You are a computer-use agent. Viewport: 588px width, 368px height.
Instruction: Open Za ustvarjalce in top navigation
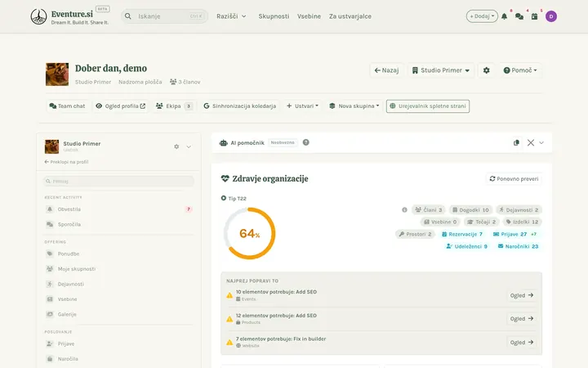[350, 16]
